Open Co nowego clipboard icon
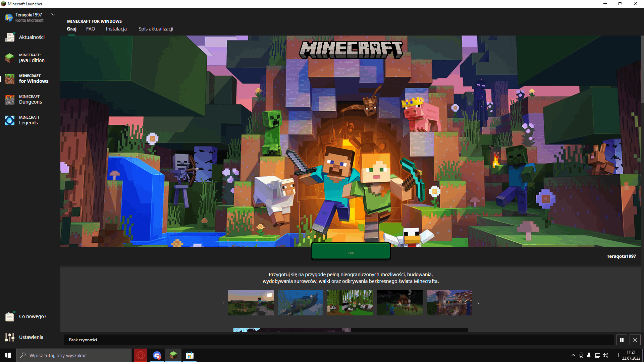Image resolution: width=644 pixels, height=362 pixels. [9, 316]
